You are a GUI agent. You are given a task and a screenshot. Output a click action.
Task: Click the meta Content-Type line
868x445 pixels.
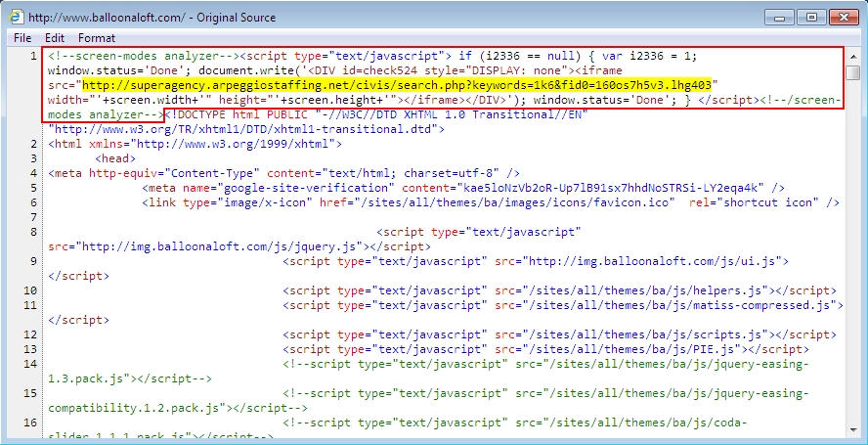[x=284, y=173]
